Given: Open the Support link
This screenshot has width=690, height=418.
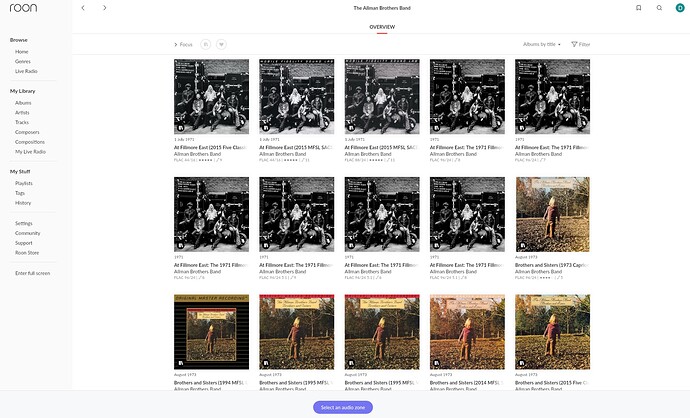Looking at the screenshot, I should 24,243.
